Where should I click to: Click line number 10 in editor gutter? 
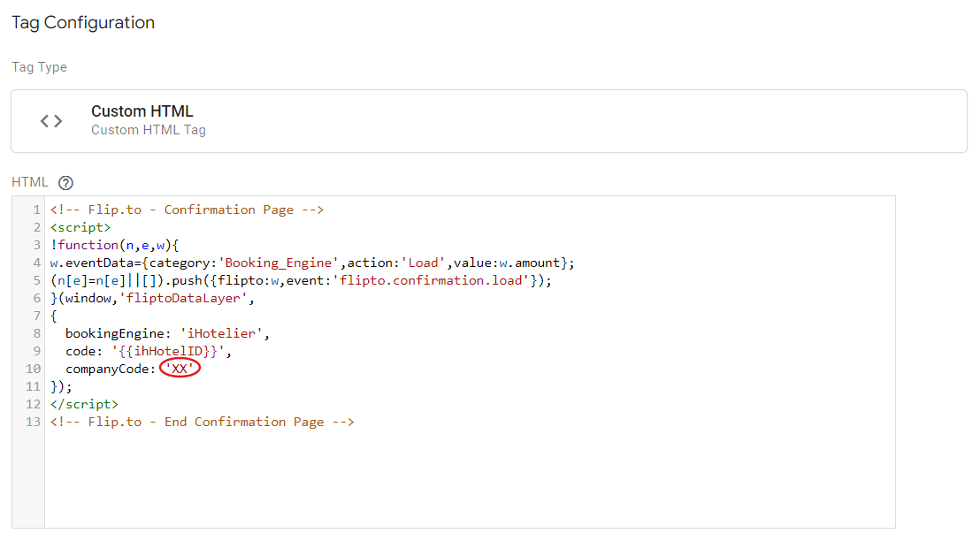(x=33, y=369)
